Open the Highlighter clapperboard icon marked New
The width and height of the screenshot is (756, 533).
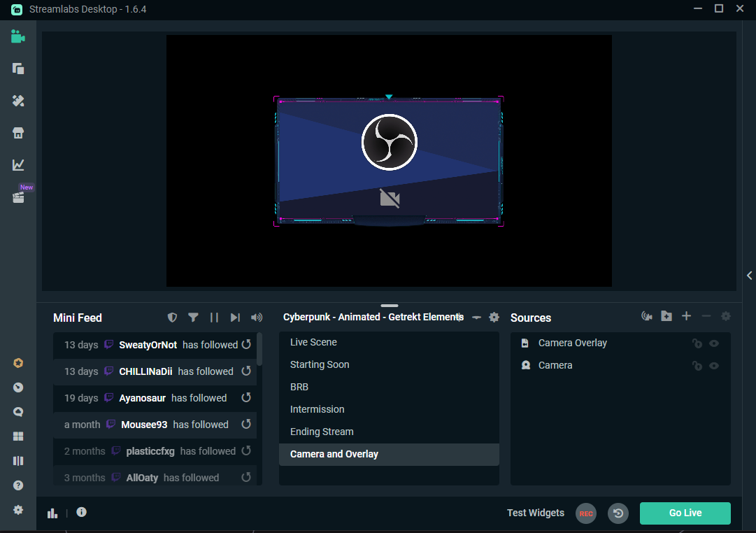click(x=18, y=197)
